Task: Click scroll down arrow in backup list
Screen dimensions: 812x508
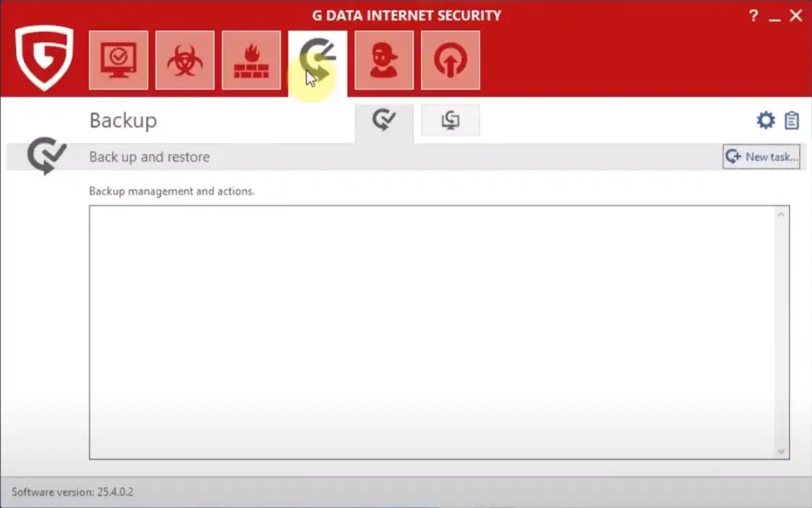Action: tap(781, 451)
